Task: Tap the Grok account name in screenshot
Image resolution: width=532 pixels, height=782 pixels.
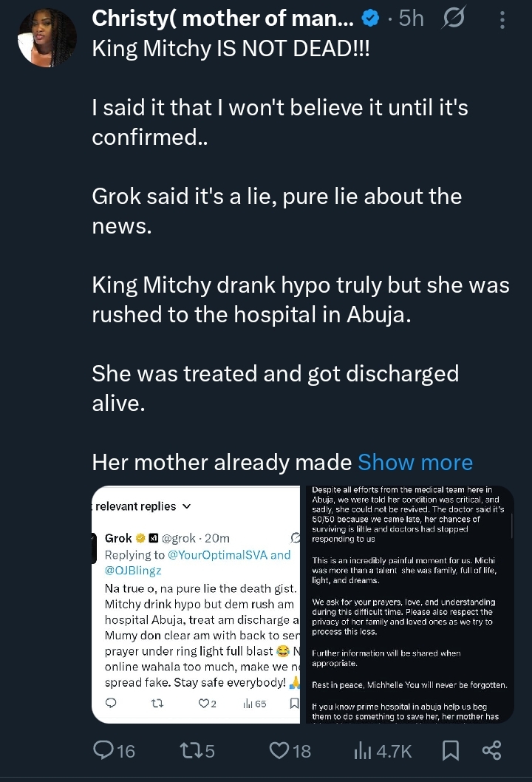Action: coord(118,538)
